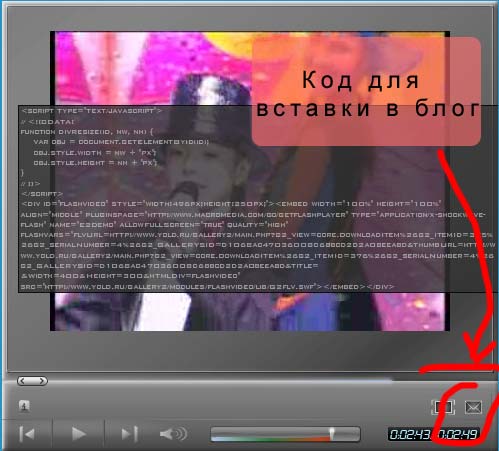
Task: Click the script type line of the embed code
Action: 91,111
